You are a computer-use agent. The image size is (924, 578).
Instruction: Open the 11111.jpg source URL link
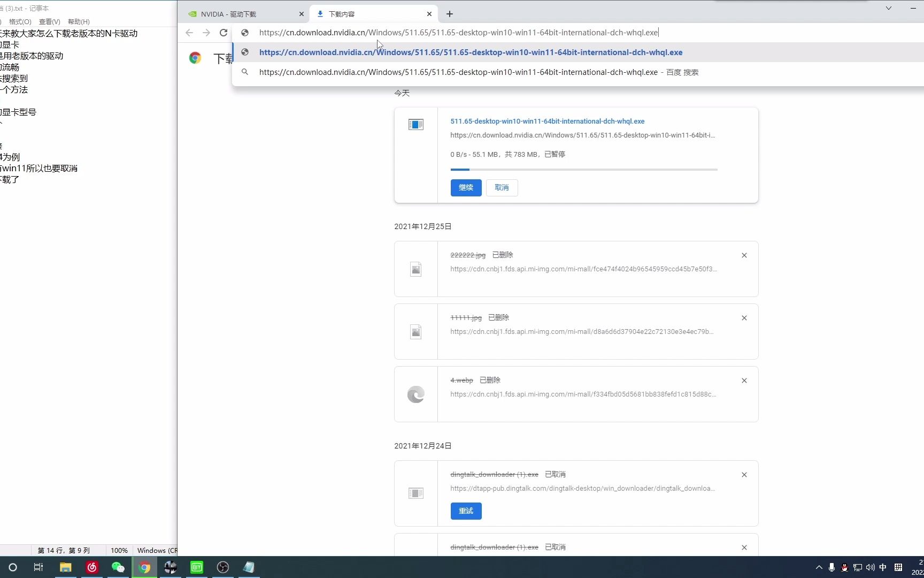582,332
